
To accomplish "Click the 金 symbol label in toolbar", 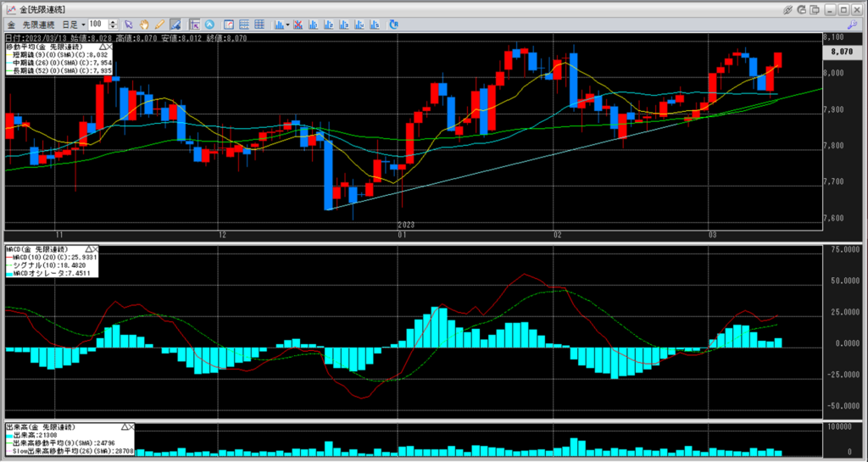I will point(12,25).
